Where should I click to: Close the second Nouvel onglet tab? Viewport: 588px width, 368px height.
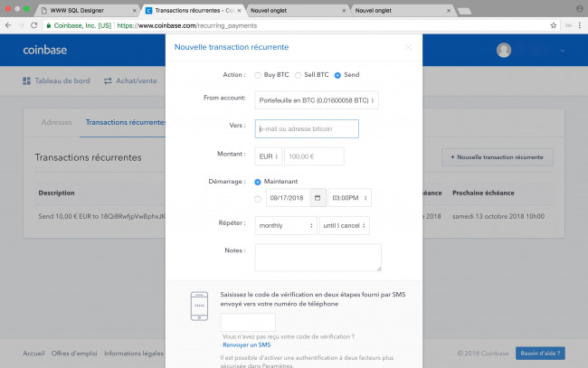(x=449, y=11)
